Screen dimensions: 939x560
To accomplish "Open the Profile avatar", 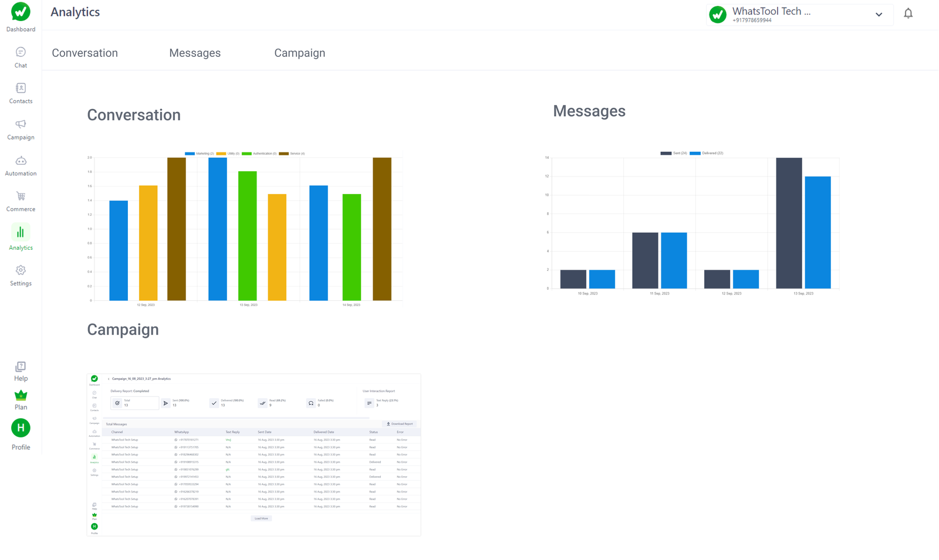I will pos(20,429).
